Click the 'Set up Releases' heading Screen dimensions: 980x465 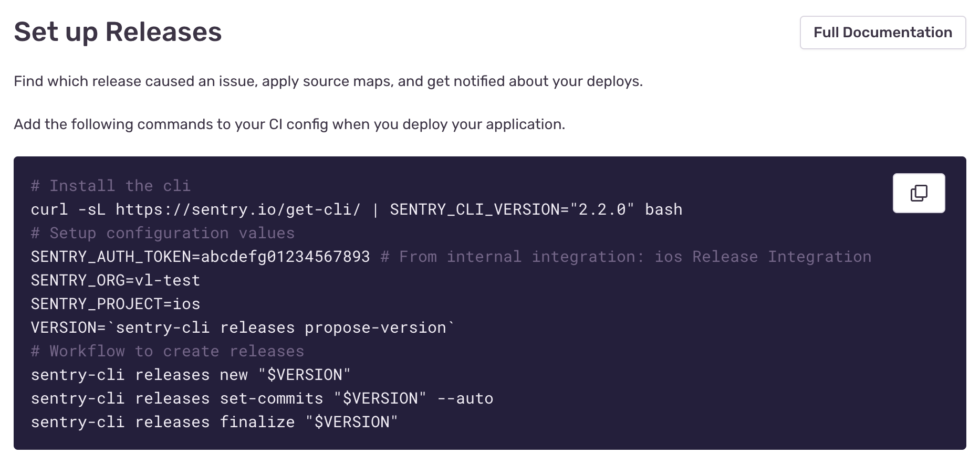point(118,32)
